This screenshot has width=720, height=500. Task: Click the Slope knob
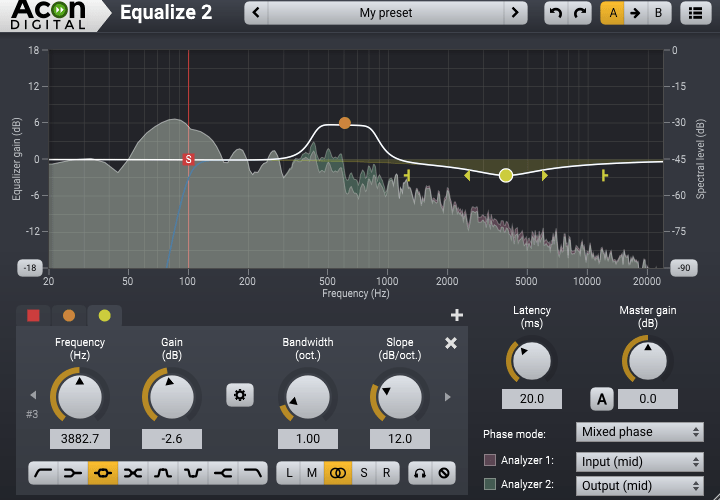point(399,397)
